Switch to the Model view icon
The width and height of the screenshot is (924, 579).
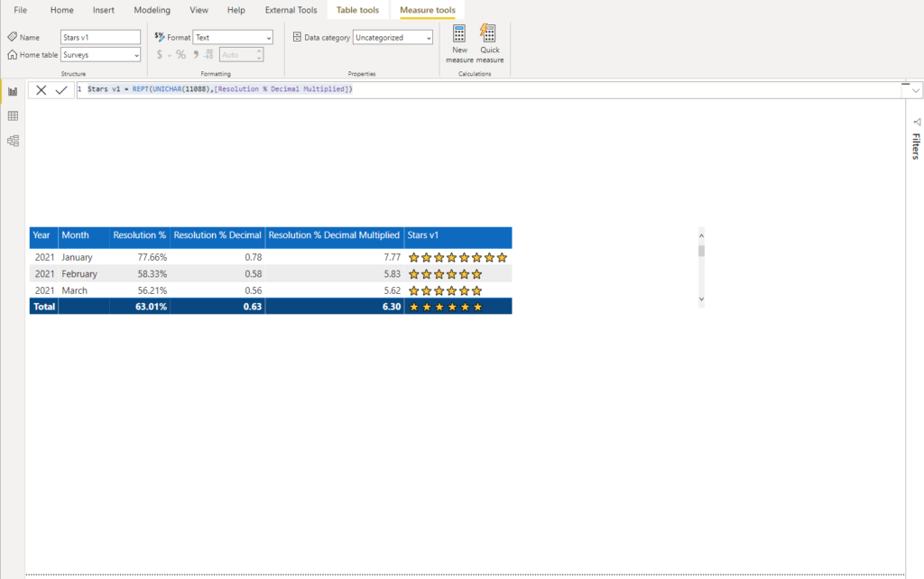tap(13, 141)
